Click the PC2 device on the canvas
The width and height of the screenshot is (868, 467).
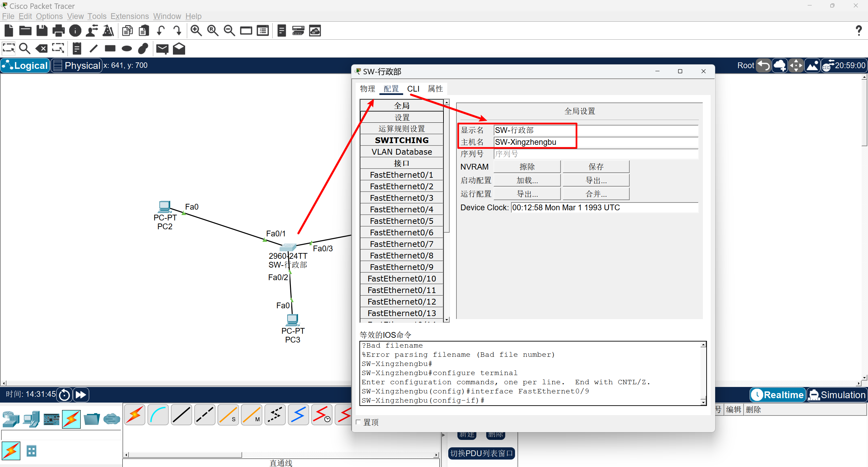[x=164, y=206]
